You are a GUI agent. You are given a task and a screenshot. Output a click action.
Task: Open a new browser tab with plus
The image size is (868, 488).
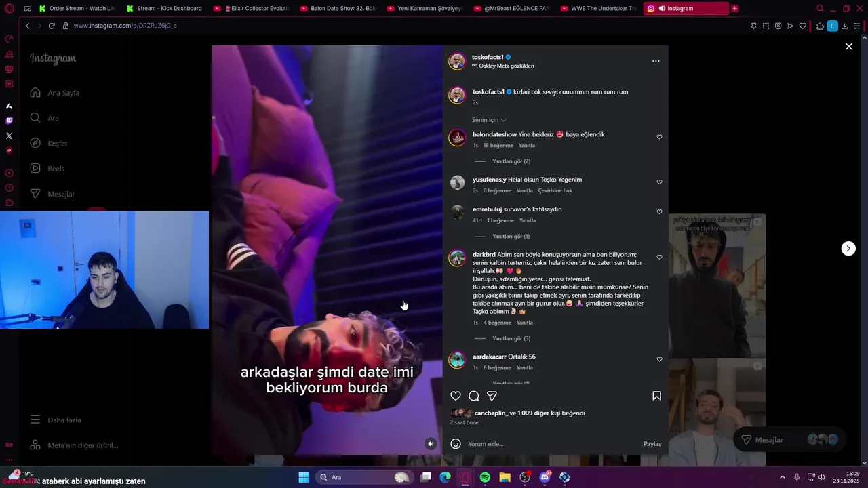coord(735,9)
